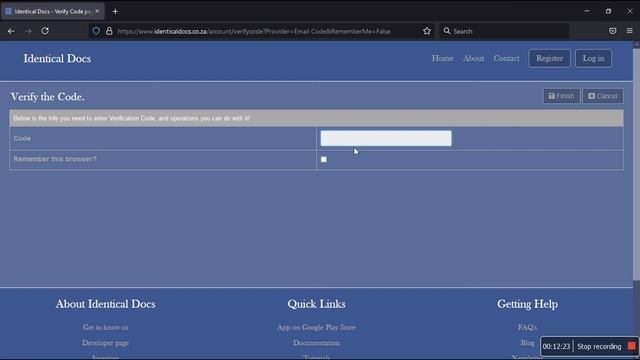Viewport: 640px width, 360px height.
Task: Click the 'About Identical Docs' footer heading
Action: pos(105,304)
